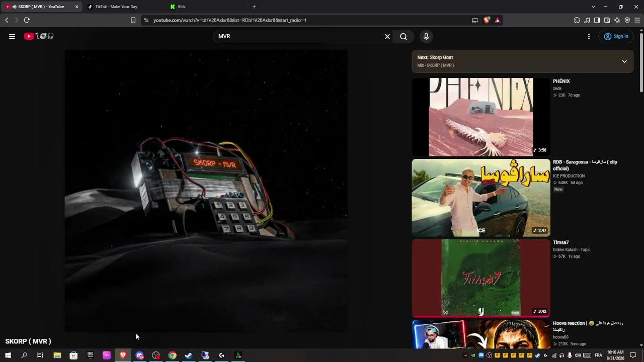Open Leo AI sparkle icon
Image resolution: width=644 pixels, height=362 pixels.
click(617, 20)
